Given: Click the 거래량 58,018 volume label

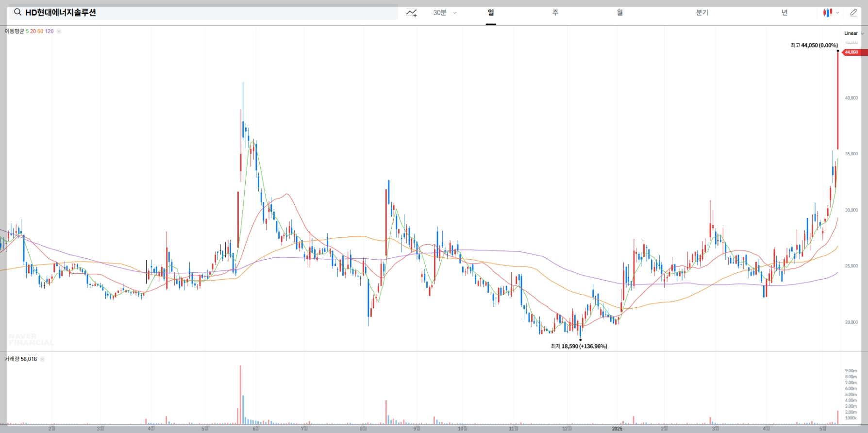Looking at the screenshot, I should click(x=20, y=359).
